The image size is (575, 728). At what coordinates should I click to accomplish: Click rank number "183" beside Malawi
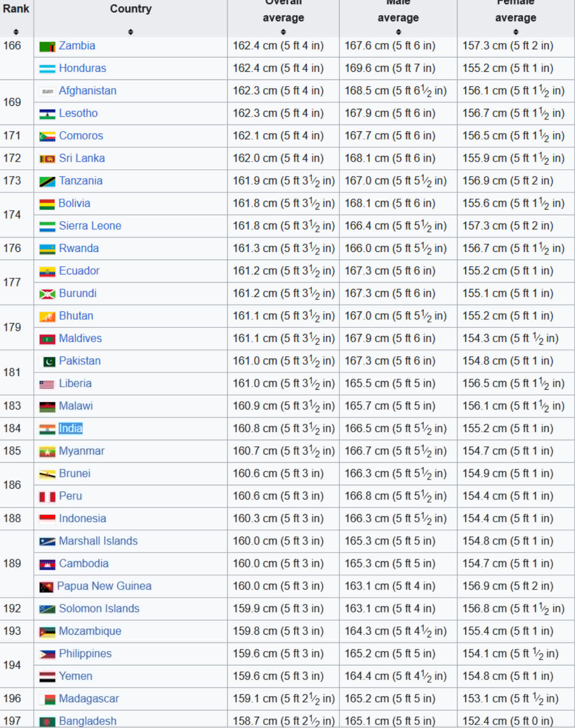[x=12, y=406]
